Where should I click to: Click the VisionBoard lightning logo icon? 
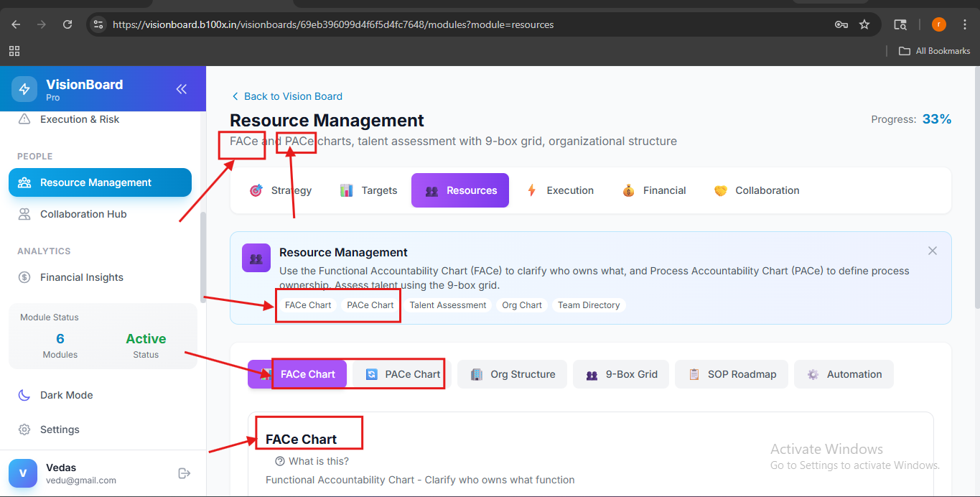[24, 89]
